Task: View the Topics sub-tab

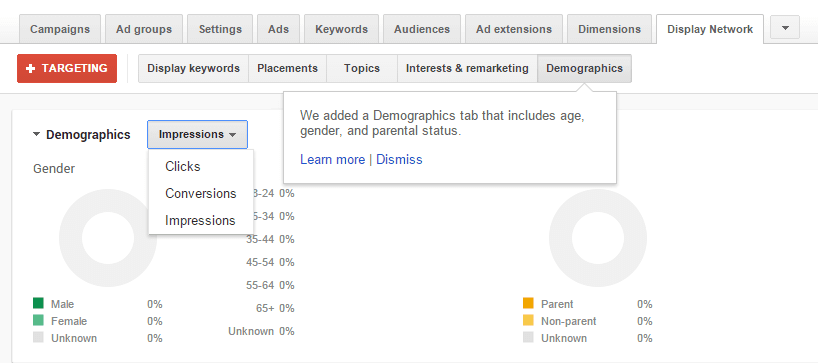Action: [362, 68]
